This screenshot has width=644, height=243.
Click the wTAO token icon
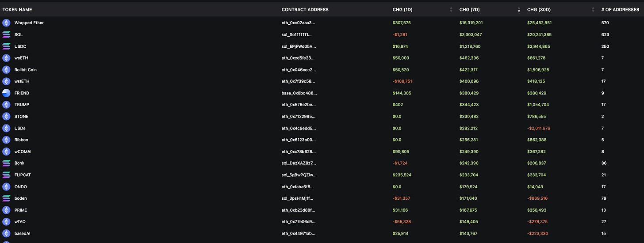pos(6,222)
